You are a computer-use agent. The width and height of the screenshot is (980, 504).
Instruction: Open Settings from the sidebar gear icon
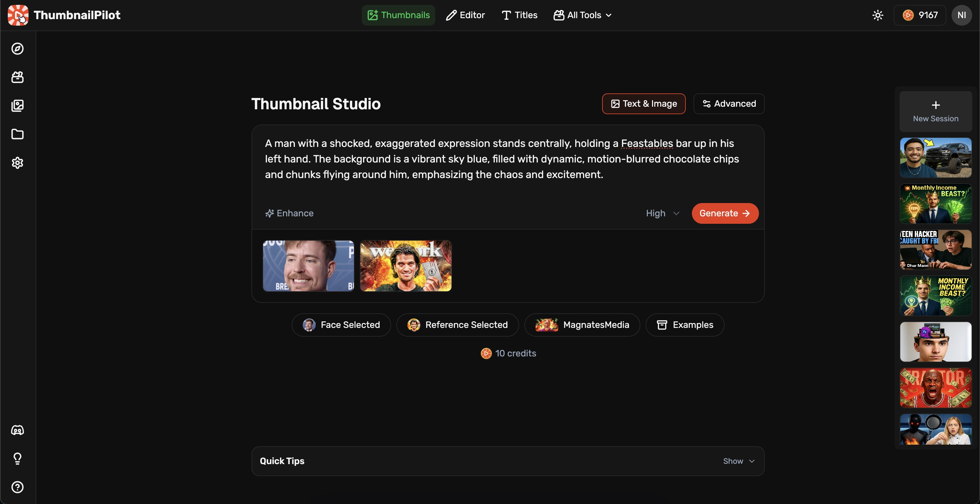[x=17, y=162]
